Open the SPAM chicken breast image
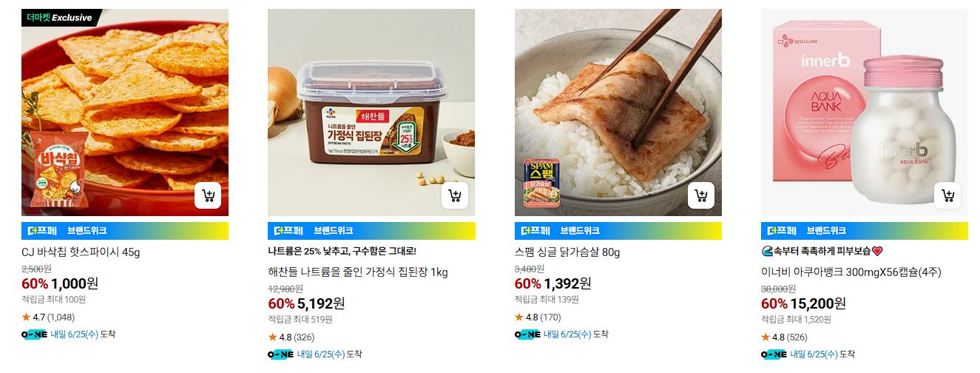 [618, 112]
